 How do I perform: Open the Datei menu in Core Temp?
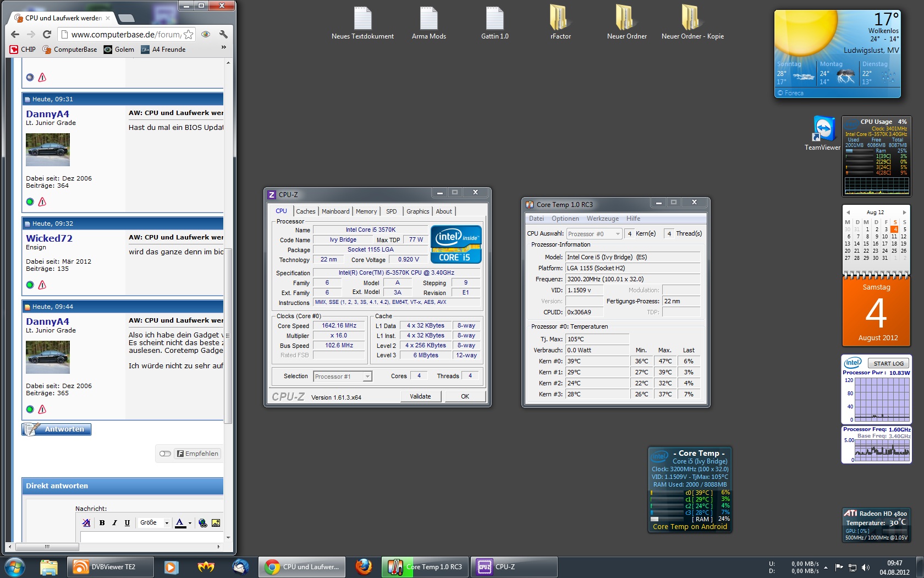[536, 219]
